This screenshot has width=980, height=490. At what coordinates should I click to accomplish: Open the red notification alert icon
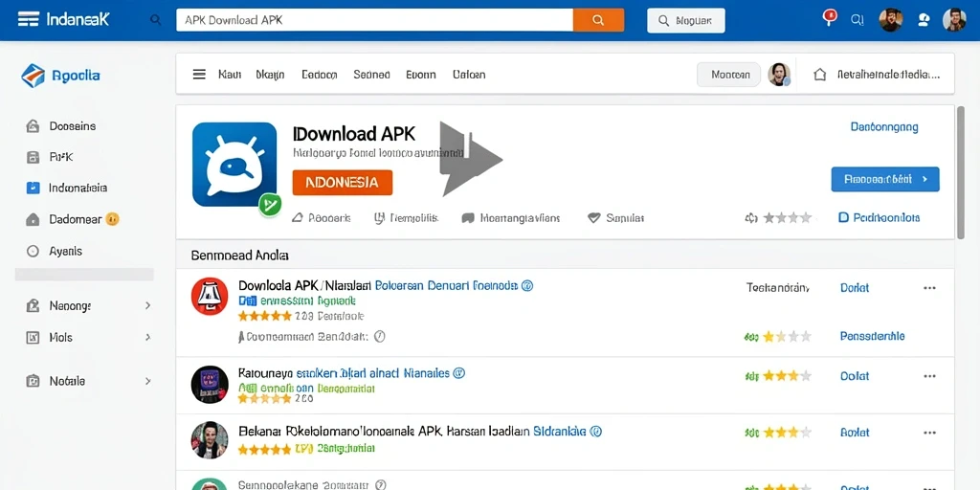830,17
